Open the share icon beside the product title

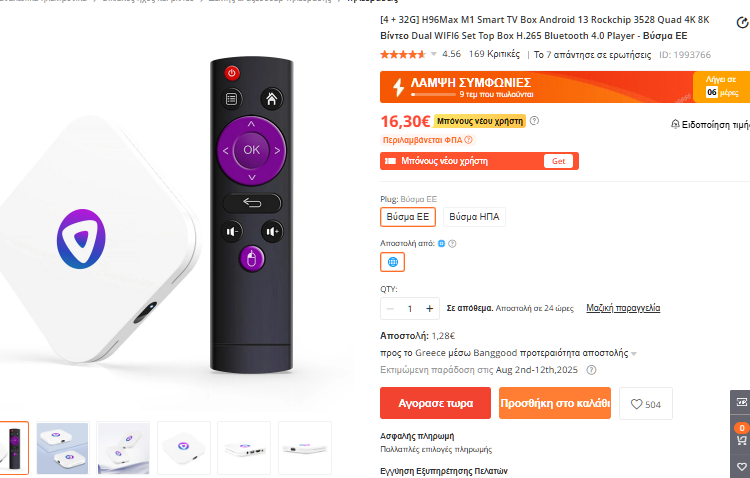point(742,22)
